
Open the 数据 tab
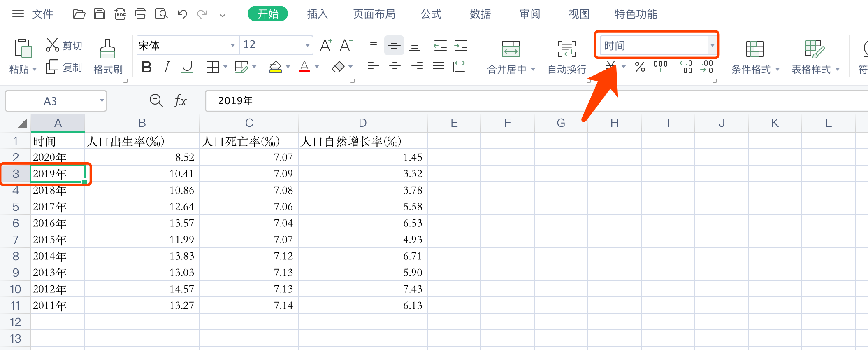[x=480, y=14]
